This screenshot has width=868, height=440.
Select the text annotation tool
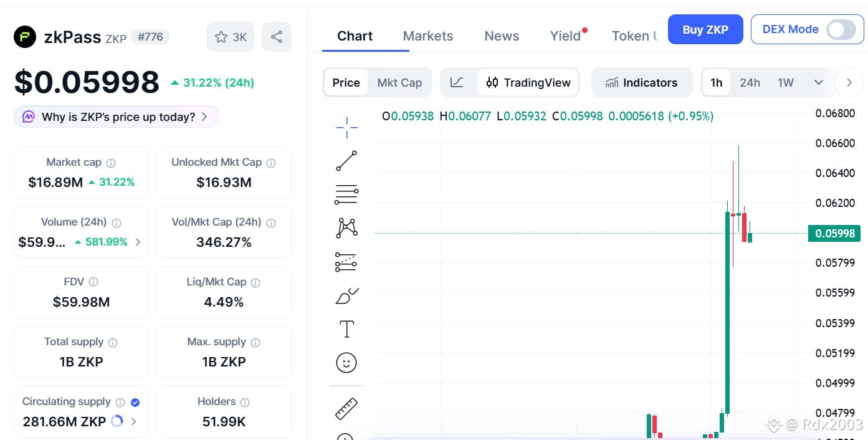point(346,329)
